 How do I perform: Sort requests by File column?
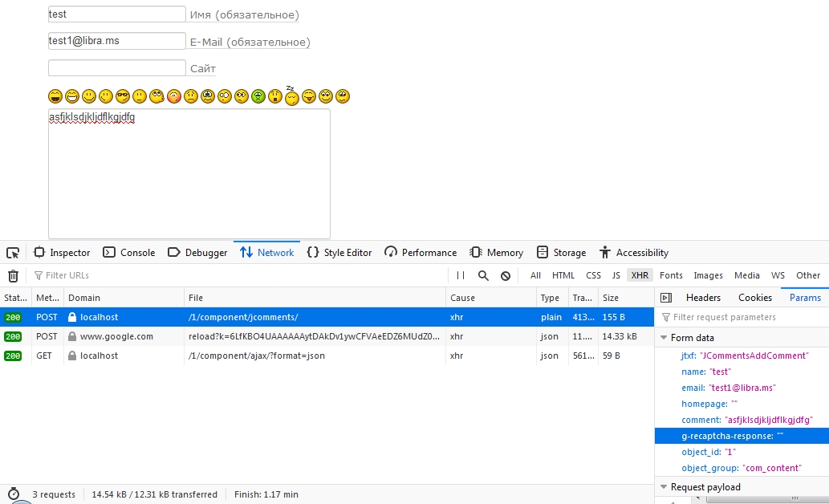(315, 298)
